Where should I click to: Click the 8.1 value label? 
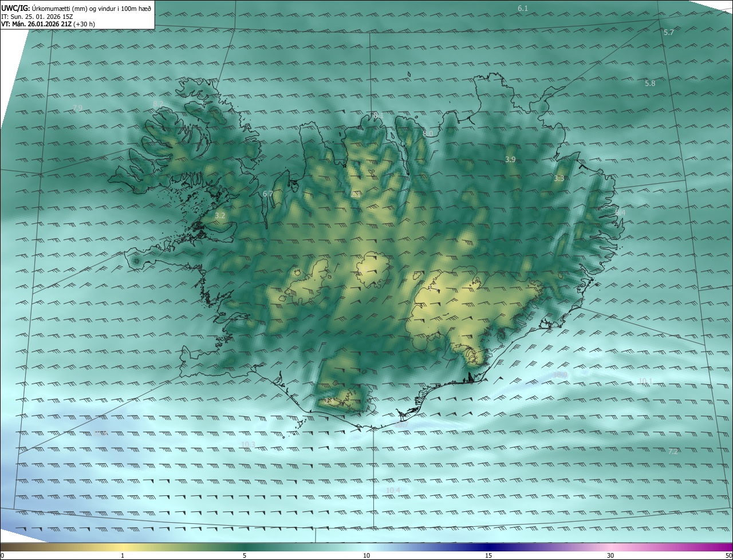379,115
